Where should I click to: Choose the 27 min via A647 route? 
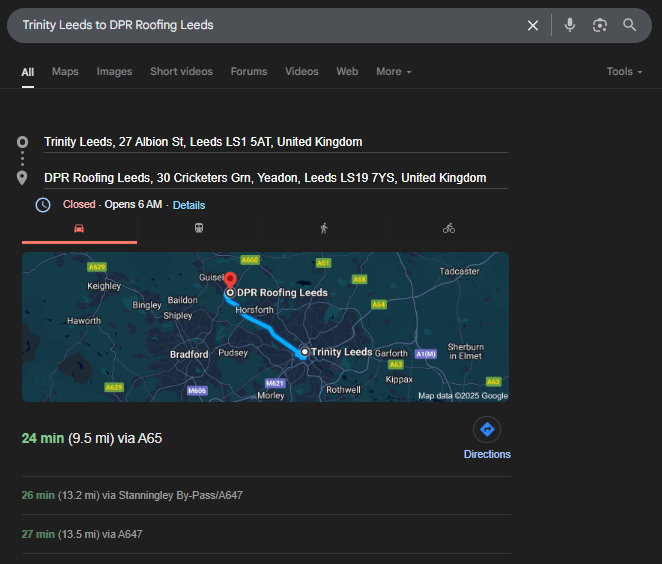(82, 534)
